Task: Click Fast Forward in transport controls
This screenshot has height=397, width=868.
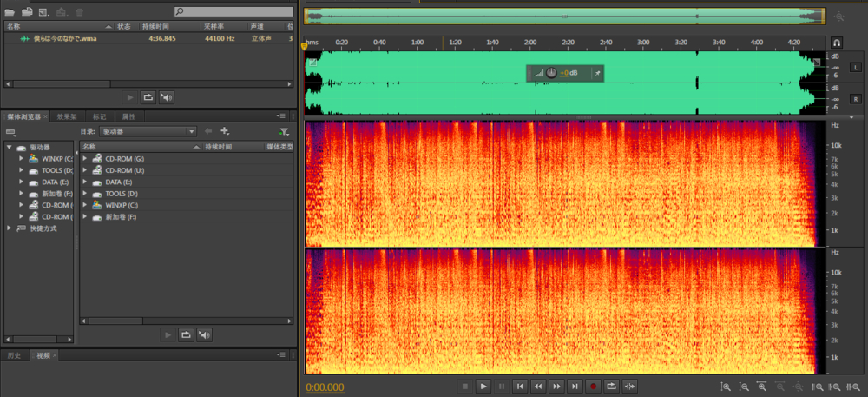Action: point(556,386)
